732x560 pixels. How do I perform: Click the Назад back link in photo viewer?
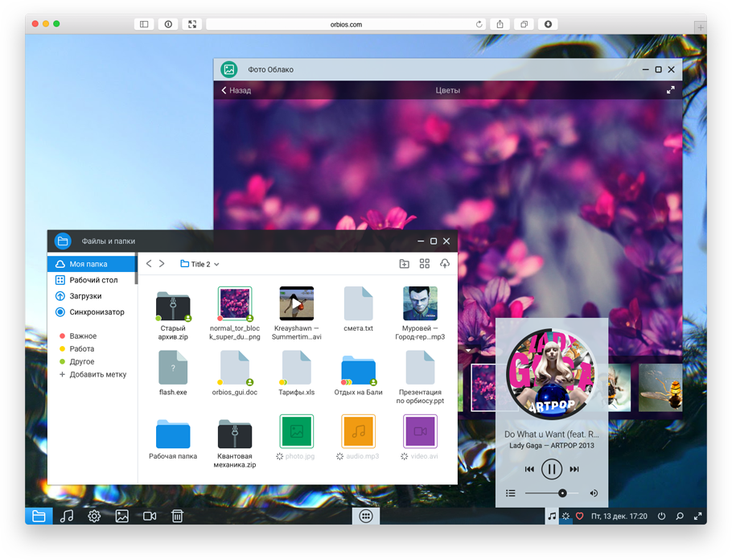[x=236, y=90]
